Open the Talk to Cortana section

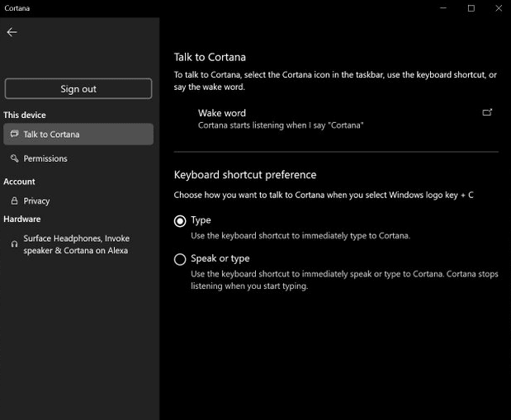pyautogui.click(x=78, y=134)
